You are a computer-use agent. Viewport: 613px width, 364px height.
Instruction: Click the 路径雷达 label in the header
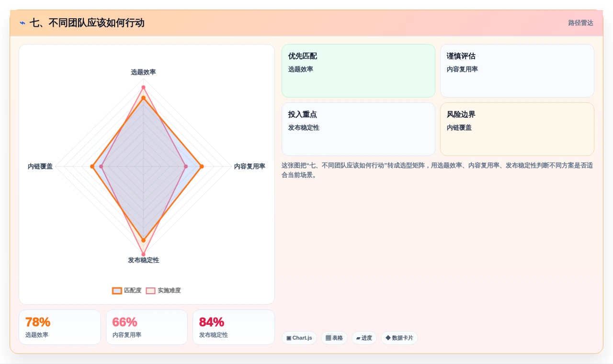pyautogui.click(x=580, y=23)
